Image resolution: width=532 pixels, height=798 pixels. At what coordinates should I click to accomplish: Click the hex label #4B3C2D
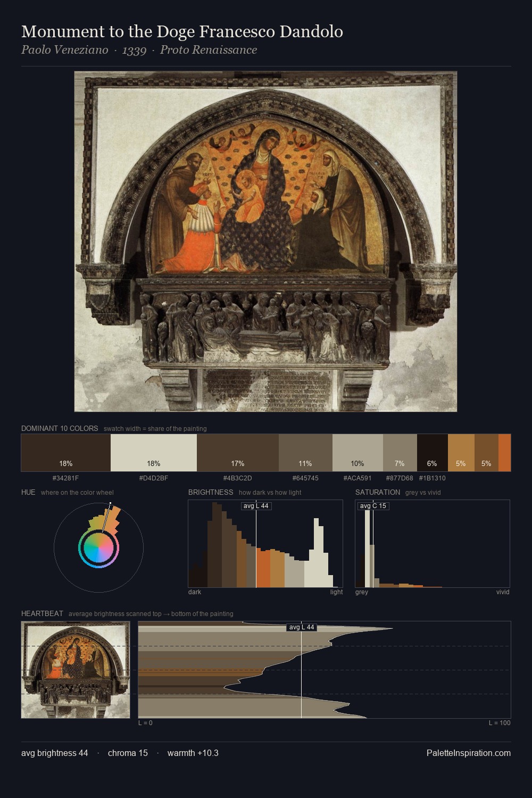[237, 478]
